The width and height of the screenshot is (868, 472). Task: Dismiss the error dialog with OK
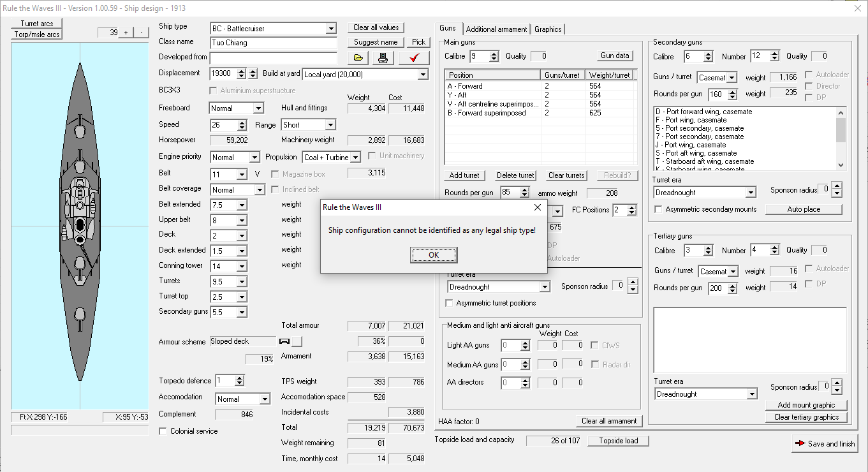click(x=434, y=254)
